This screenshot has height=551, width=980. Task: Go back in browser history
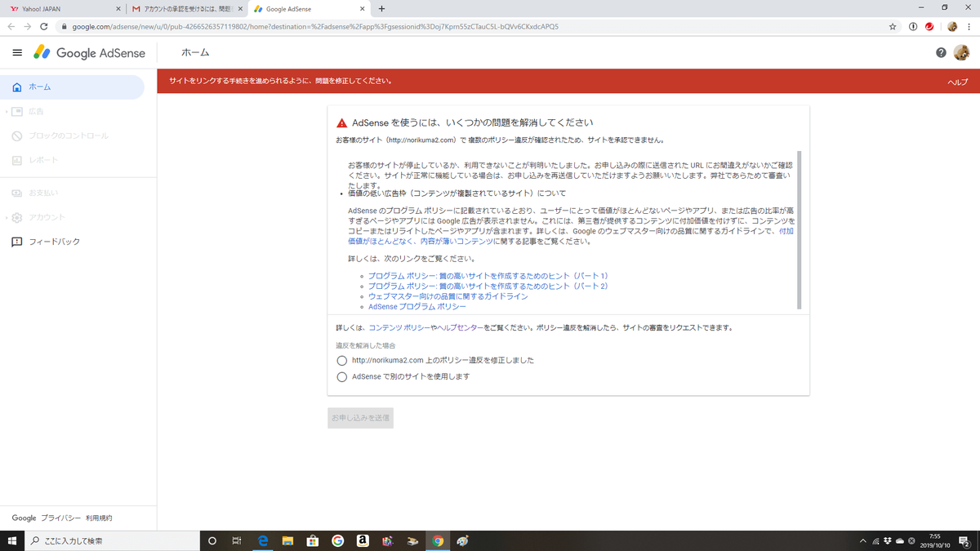(11, 26)
